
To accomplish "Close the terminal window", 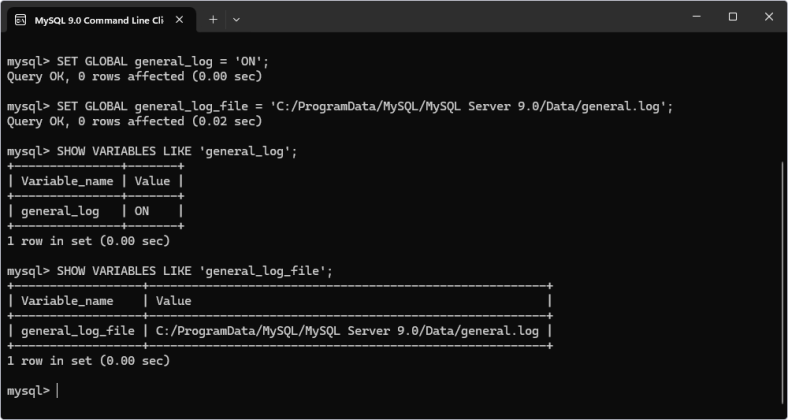I will pos(768,17).
